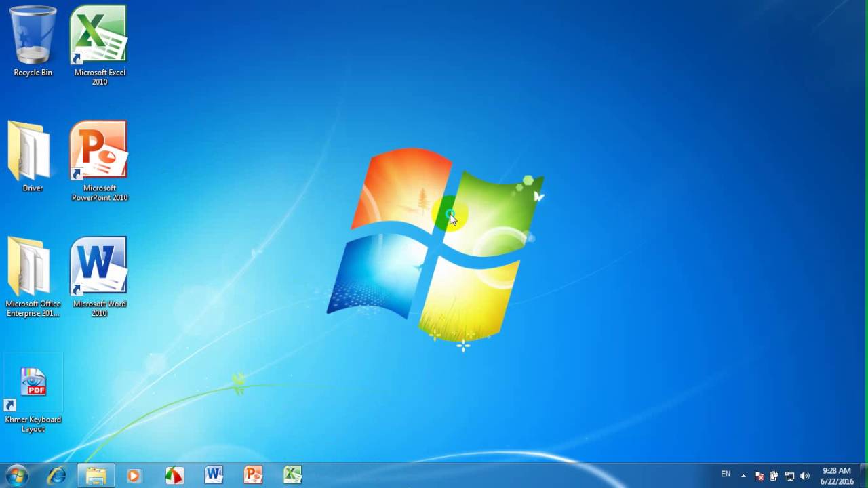
Task: Click the Show desktop button at the end of the taskbar
Action: pos(863,476)
